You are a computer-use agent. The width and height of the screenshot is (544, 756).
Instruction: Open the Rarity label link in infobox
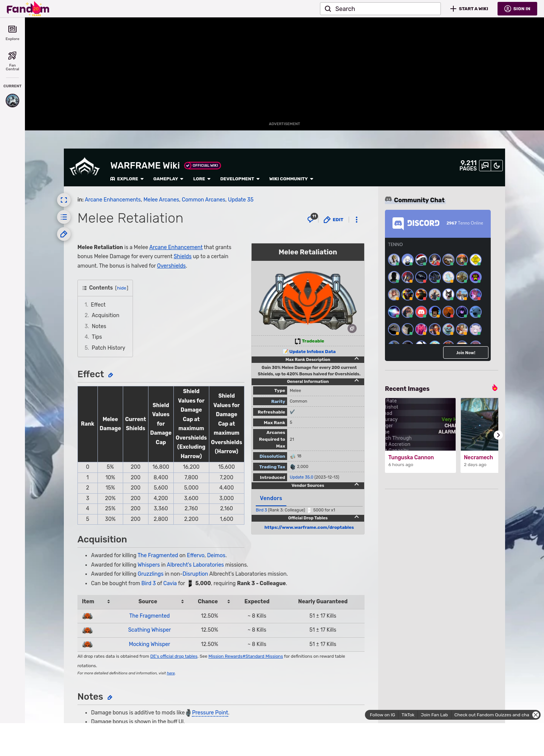click(x=278, y=401)
